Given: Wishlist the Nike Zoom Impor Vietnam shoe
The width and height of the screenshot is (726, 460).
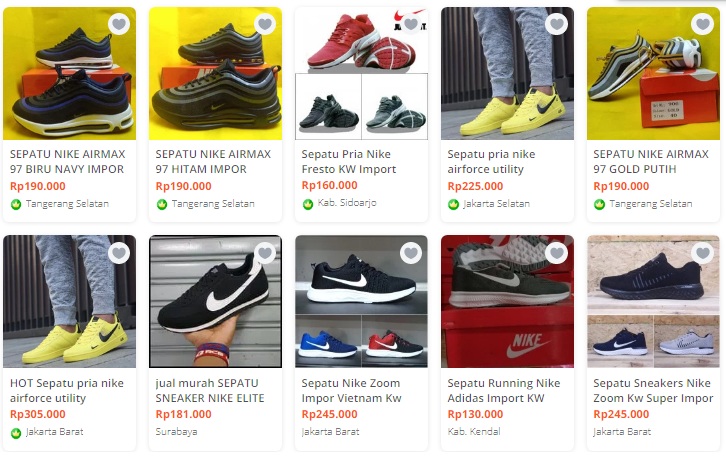Looking at the screenshot, I should tap(411, 253).
